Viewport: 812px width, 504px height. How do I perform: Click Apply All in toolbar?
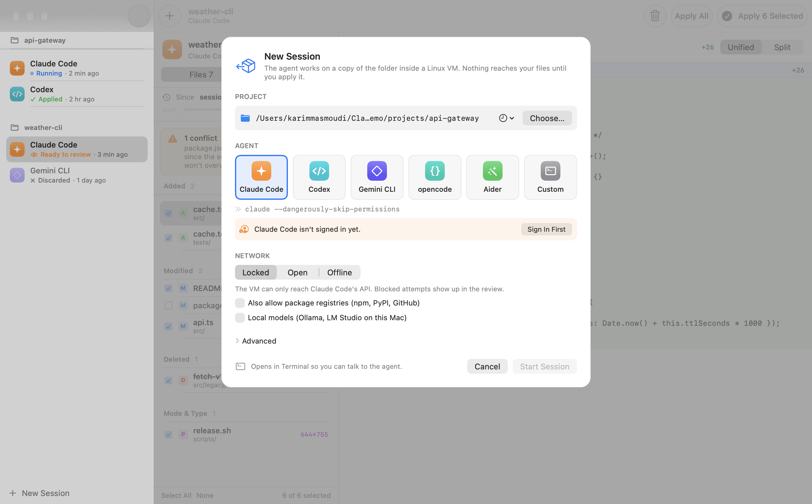coord(691,16)
